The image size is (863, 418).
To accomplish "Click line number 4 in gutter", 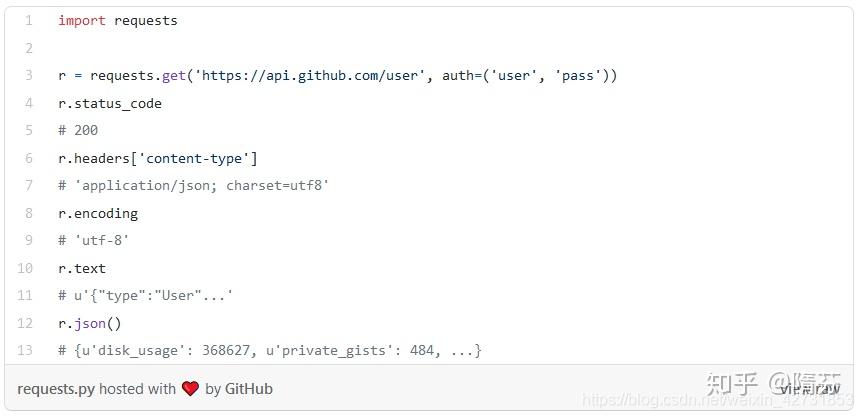I will pos(28,103).
